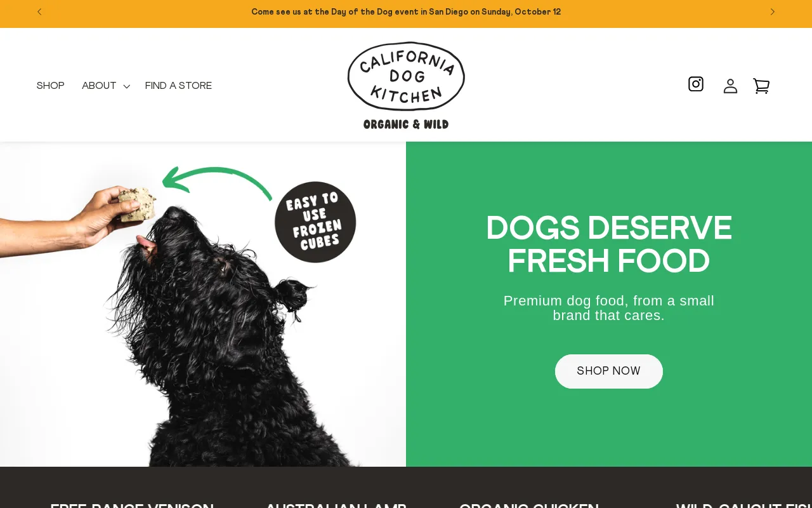Click the black dog hero image
The width and height of the screenshot is (812, 508).
point(203,304)
